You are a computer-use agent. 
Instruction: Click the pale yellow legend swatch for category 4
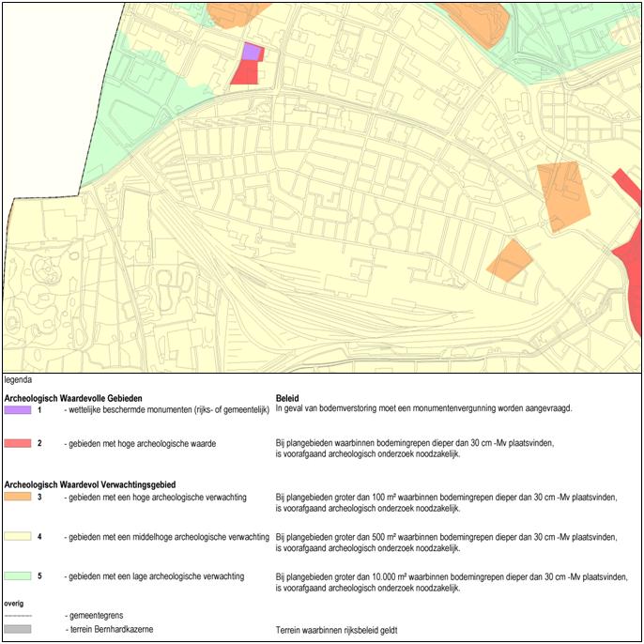(18, 536)
